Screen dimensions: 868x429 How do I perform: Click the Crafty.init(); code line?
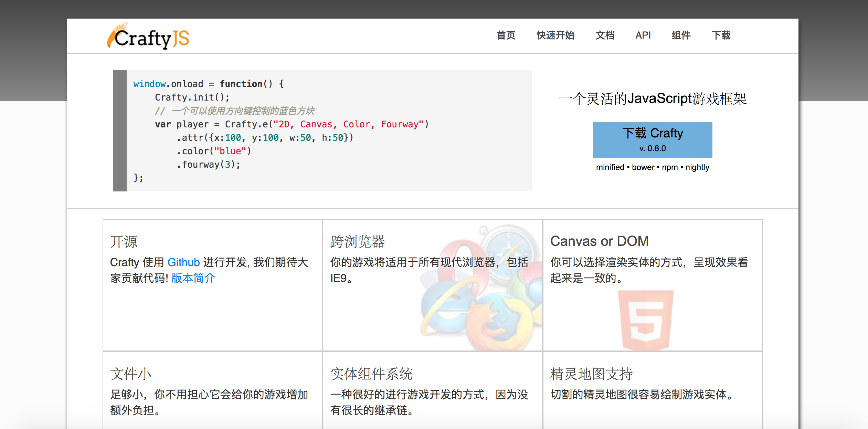pyautogui.click(x=192, y=97)
